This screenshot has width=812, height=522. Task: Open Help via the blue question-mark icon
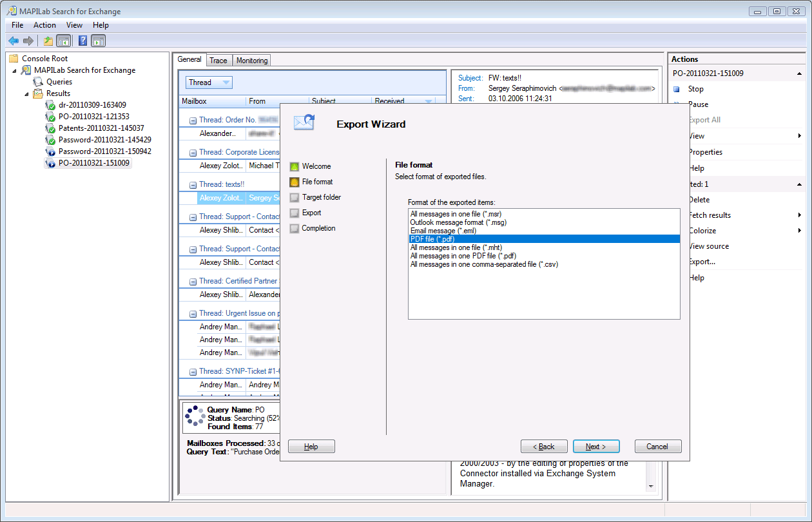pos(83,41)
